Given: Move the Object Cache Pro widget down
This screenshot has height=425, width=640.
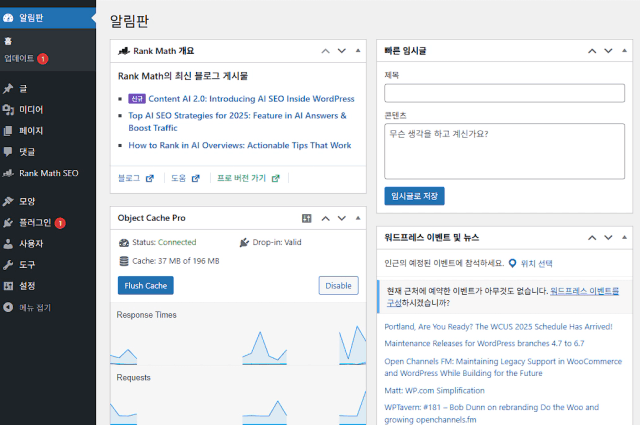Looking at the screenshot, I should click(342, 218).
